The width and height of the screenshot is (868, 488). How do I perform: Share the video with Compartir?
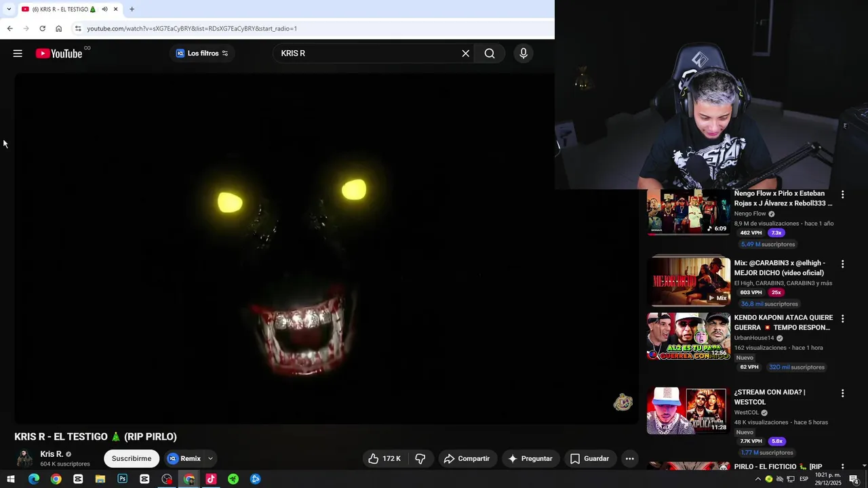(467, 459)
